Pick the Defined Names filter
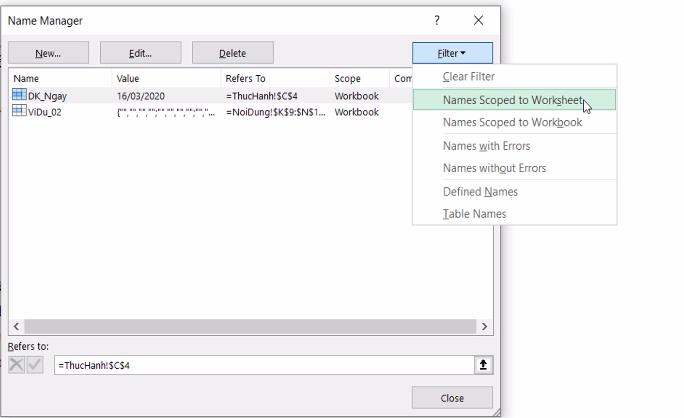The image size is (684, 418). (480, 192)
